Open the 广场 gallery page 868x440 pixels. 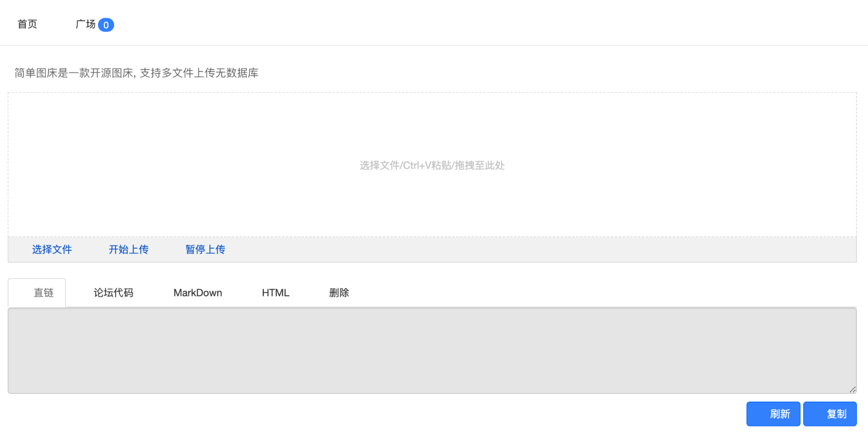[86, 24]
